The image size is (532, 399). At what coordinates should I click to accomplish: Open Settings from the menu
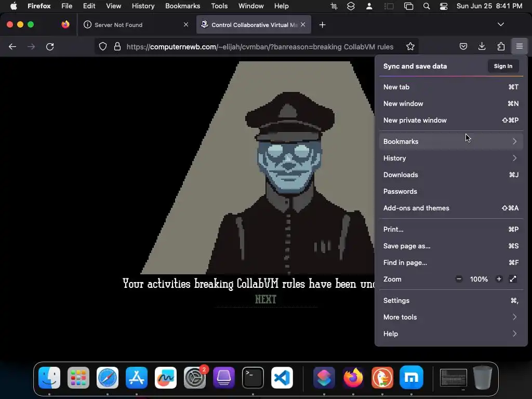451,301
